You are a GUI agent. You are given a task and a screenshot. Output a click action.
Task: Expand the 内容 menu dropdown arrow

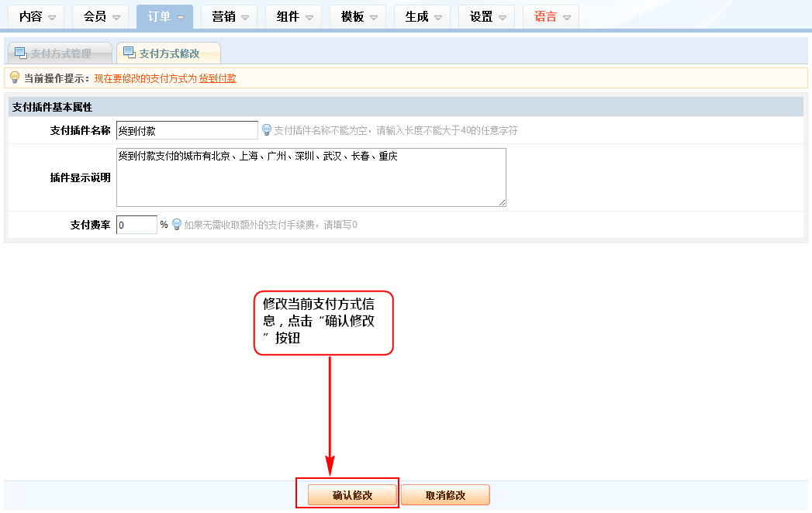52,17
